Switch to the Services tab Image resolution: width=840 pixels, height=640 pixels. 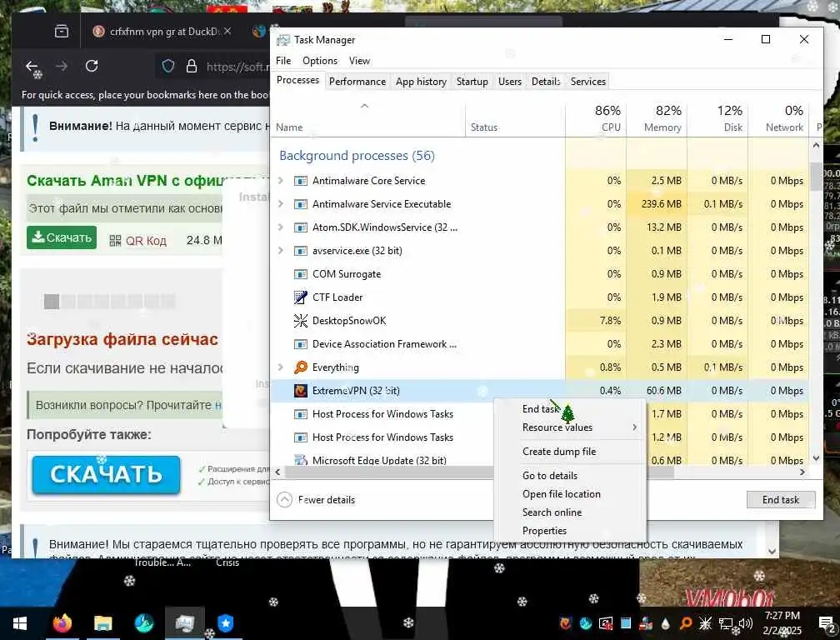tap(587, 82)
